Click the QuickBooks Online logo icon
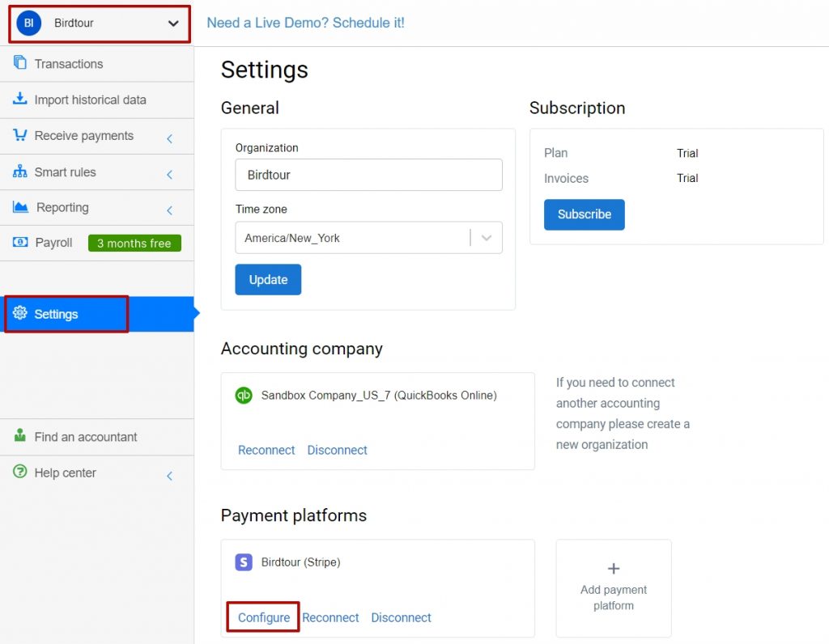Screen dimensions: 829x644 (x=244, y=395)
